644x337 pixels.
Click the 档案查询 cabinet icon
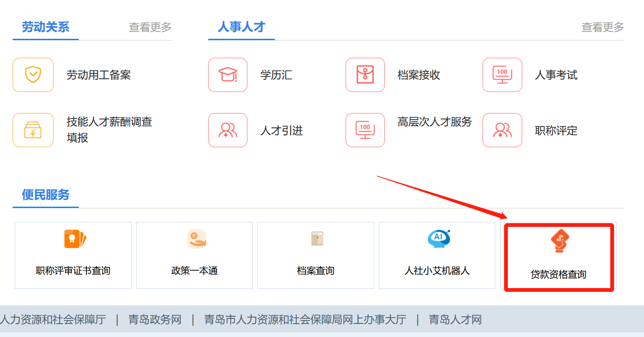317,238
